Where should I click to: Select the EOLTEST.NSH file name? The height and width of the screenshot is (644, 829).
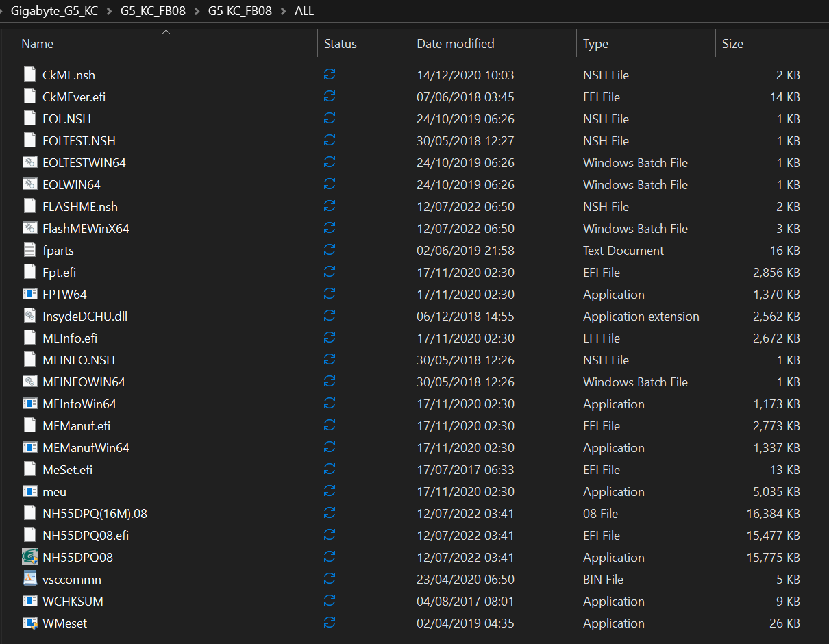[x=79, y=140]
